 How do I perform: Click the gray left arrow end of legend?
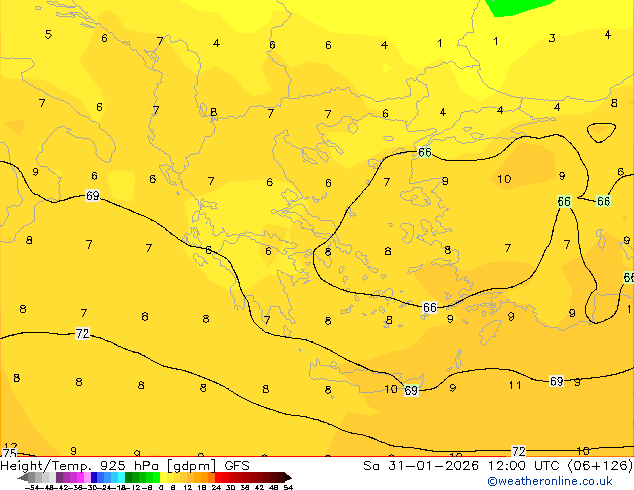pyautogui.click(x=23, y=477)
